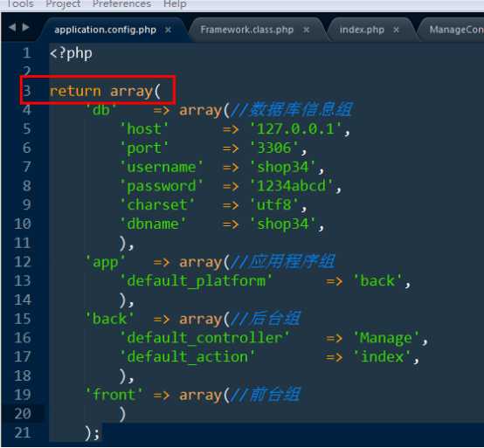Click the 'default_platform' key
Image resolution: width=484 pixels, height=448 pixels.
[196, 281]
